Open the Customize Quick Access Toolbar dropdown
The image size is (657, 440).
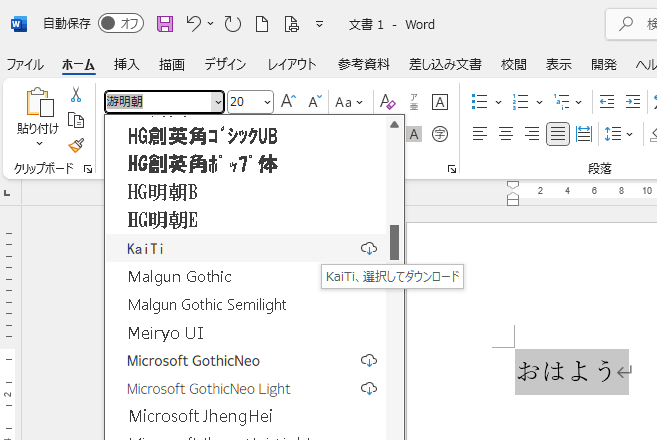pyautogui.click(x=319, y=24)
